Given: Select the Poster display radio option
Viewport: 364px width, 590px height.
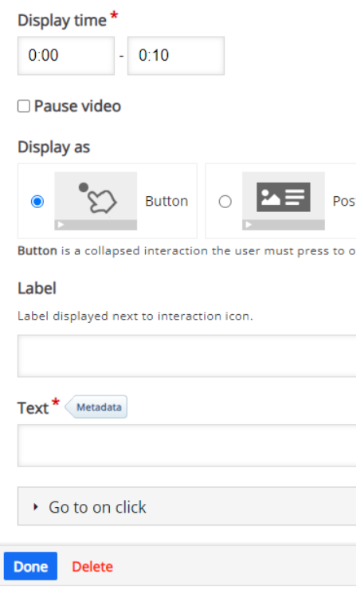Looking at the screenshot, I should (225, 201).
